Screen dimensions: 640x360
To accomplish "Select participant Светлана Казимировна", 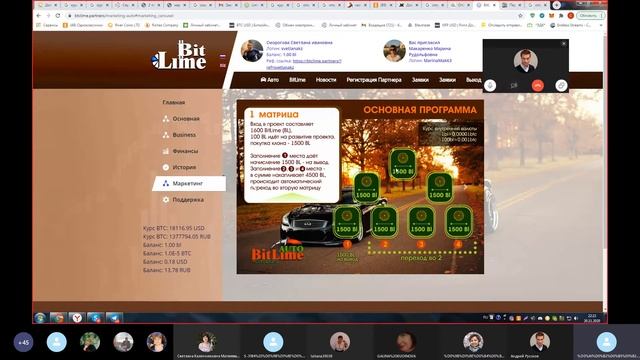I will click(x=207, y=343).
